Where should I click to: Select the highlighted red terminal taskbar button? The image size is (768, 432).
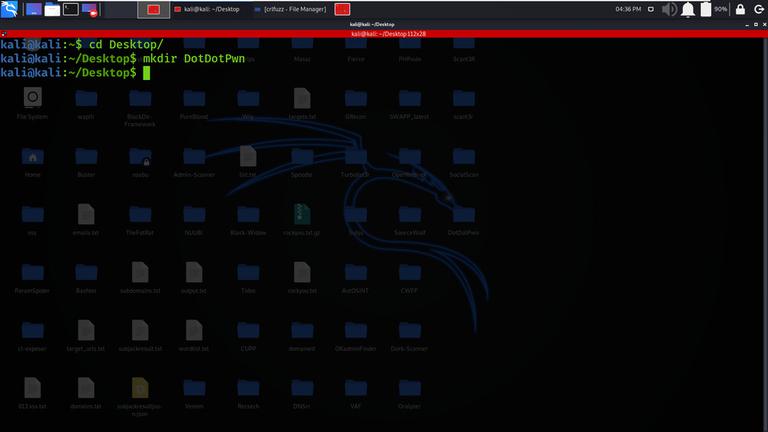coord(154,9)
